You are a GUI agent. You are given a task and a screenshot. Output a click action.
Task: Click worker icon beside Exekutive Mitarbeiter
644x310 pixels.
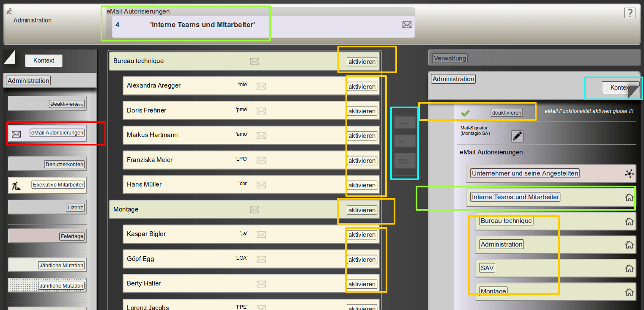[x=16, y=185]
